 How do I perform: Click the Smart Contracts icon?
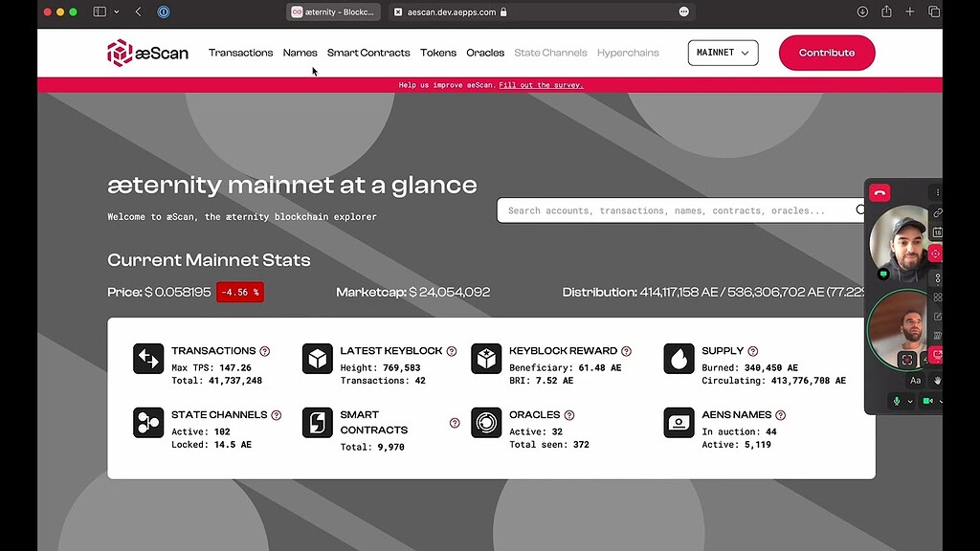pyautogui.click(x=317, y=422)
